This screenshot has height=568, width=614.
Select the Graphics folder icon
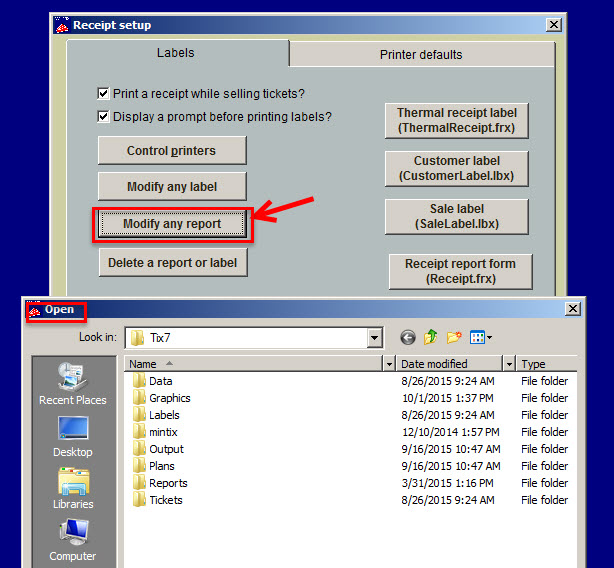point(139,398)
